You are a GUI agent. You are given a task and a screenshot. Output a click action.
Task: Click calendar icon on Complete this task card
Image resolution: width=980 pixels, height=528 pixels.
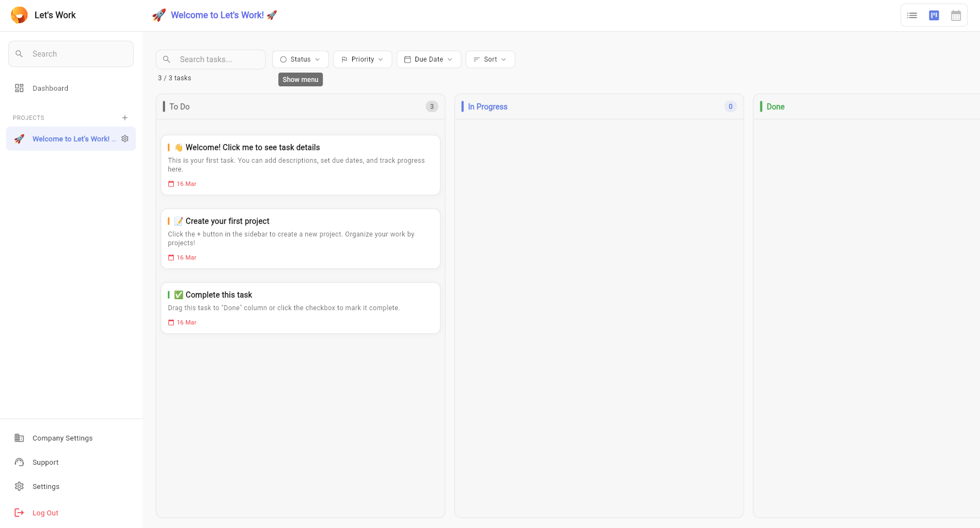tap(171, 322)
